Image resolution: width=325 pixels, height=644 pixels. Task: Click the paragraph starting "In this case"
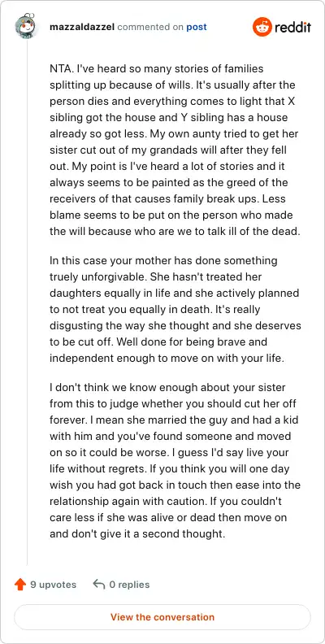point(175,309)
